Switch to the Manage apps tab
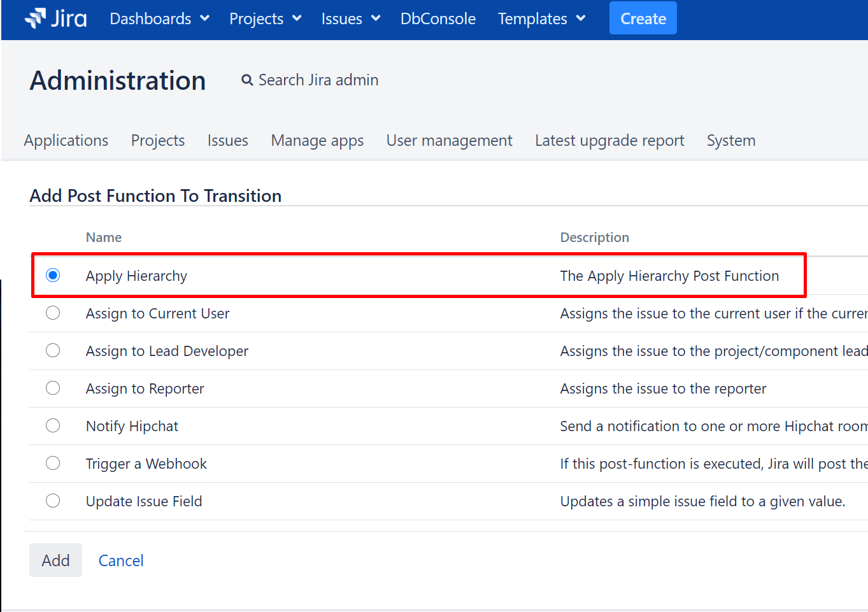The width and height of the screenshot is (868, 612). [x=317, y=140]
